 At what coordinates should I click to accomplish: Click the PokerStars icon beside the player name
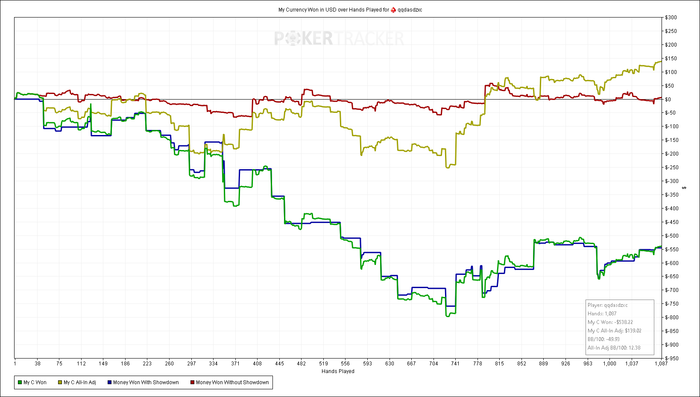tap(393, 9)
